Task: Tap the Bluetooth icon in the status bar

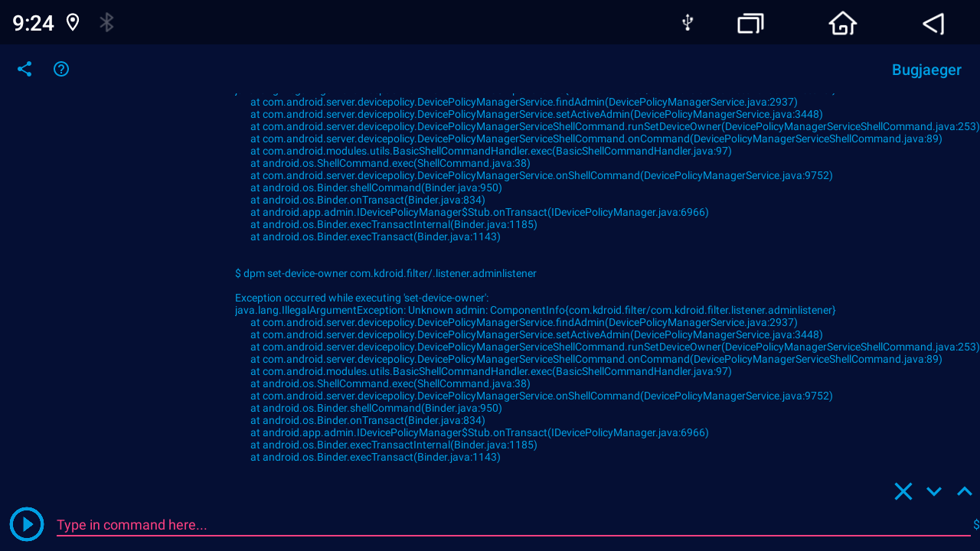Action: click(106, 22)
